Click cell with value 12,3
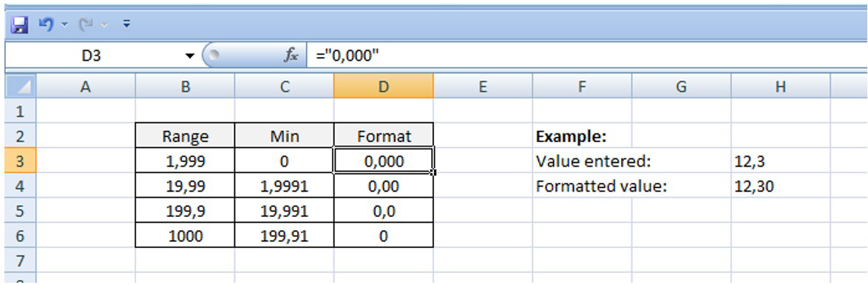Image resolution: width=868 pixels, height=285 pixels. click(x=780, y=161)
